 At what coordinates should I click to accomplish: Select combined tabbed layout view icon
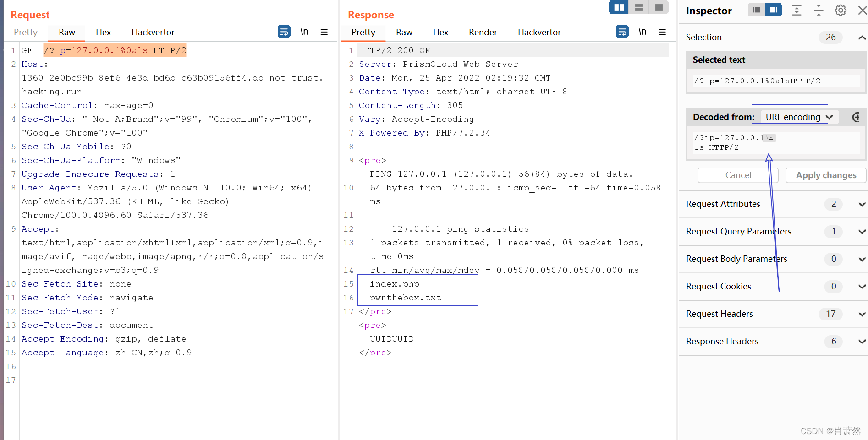[659, 7]
